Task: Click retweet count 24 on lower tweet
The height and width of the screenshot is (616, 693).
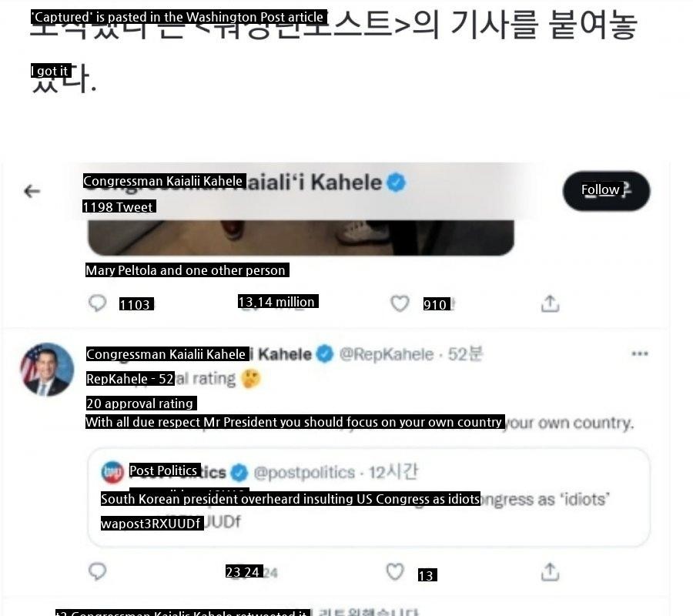Action: [252, 572]
